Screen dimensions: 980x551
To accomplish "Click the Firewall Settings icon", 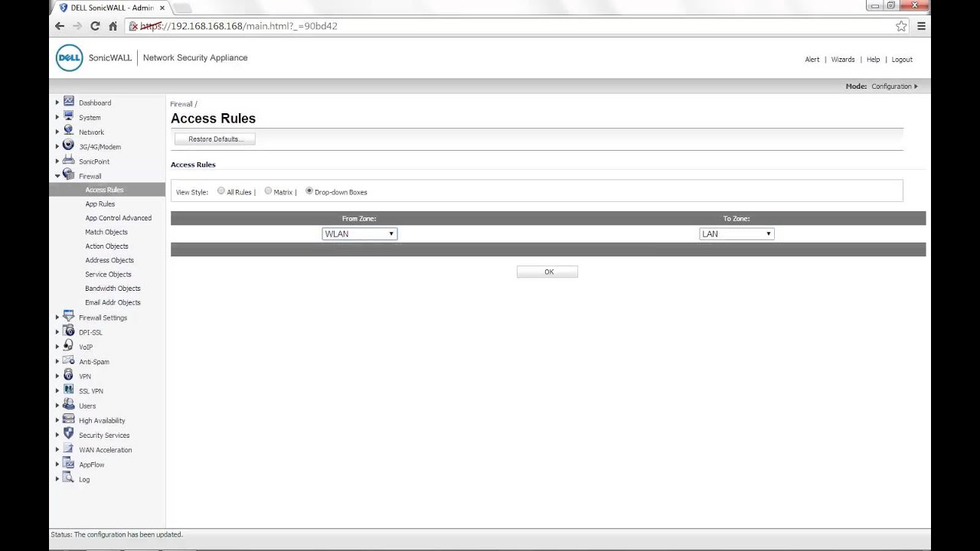I will pyautogui.click(x=69, y=317).
